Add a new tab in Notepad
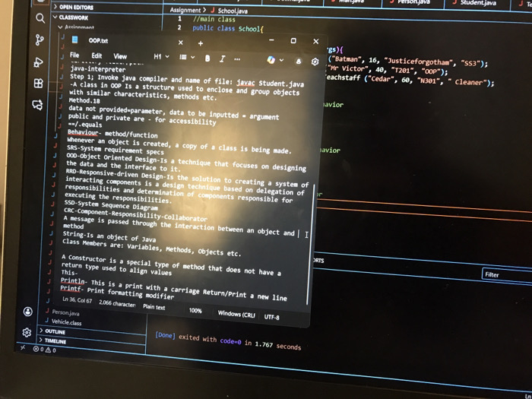The height and width of the screenshot is (399, 532). (x=201, y=43)
